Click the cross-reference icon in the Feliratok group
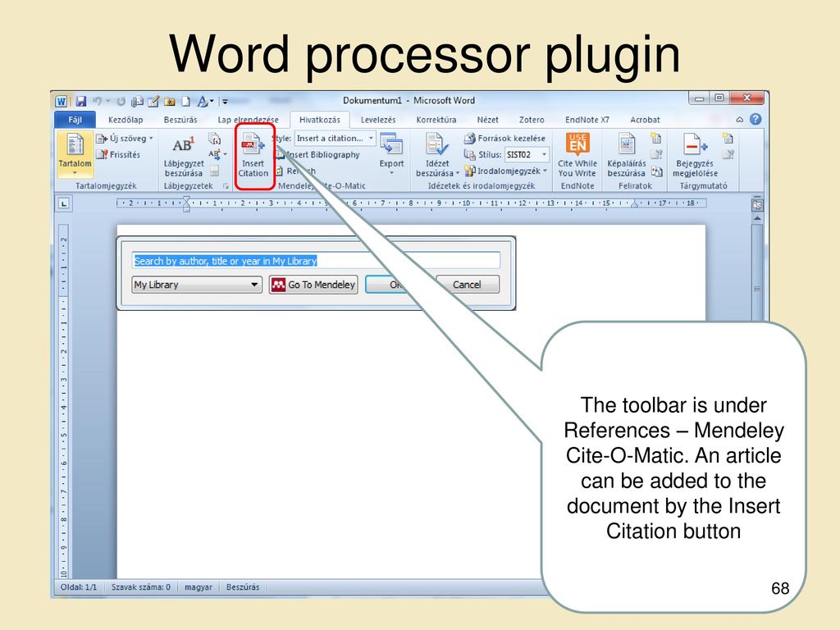Screen dimensions: 840x630 coord(656,171)
